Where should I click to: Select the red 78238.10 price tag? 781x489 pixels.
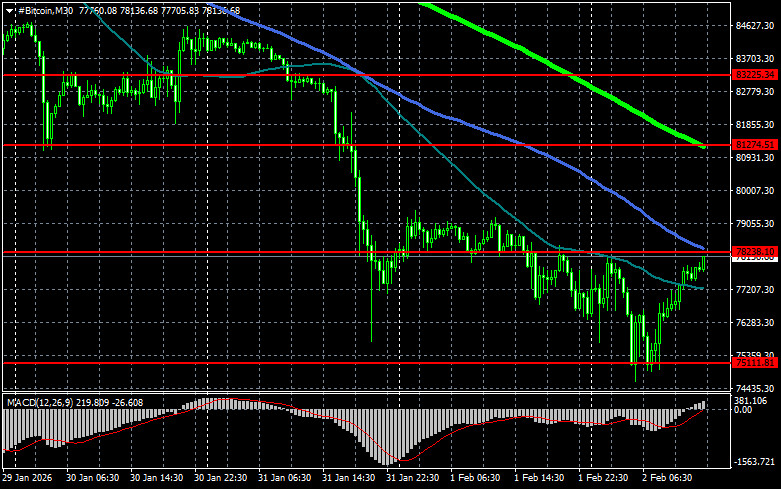pos(755,251)
